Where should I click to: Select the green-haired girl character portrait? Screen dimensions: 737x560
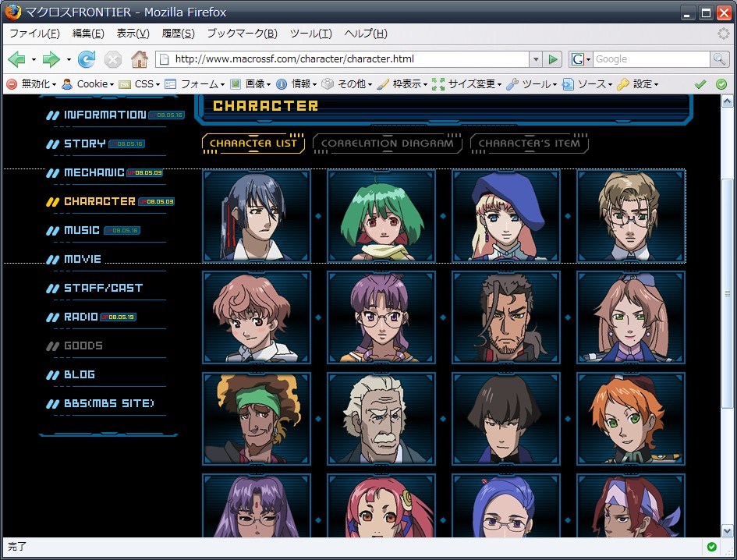381,215
